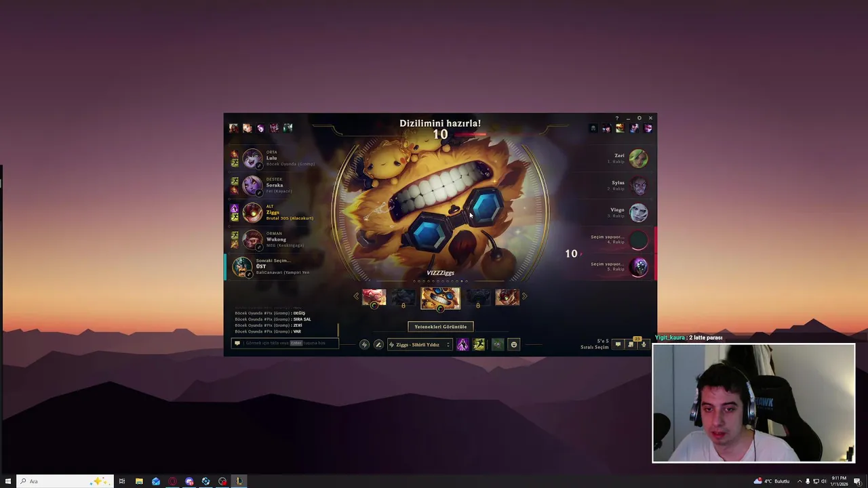Open chroma selector under leftmost skin

click(x=374, y=305)
